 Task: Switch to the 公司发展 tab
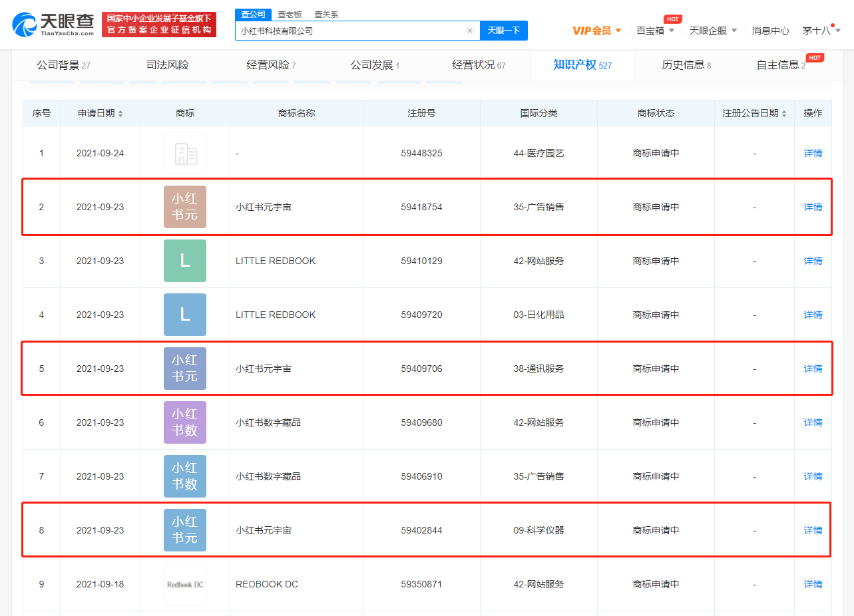(x=375, y=65)
